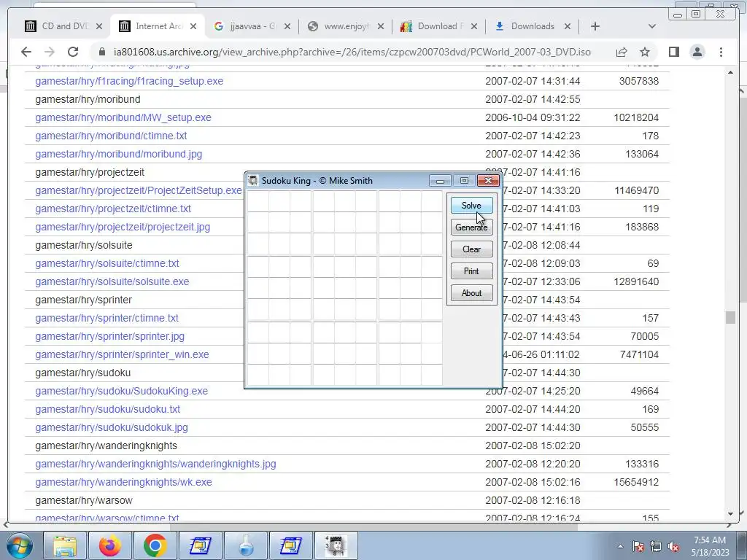
Task: Open f1racing_setup.exe link
Action: [x=129, y=81]
